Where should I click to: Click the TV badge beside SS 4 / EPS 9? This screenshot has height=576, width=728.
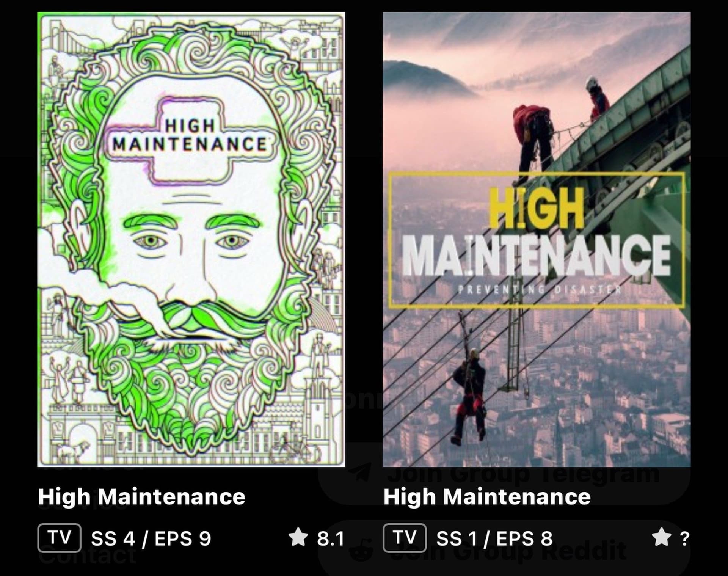click(x=59, y=538)
